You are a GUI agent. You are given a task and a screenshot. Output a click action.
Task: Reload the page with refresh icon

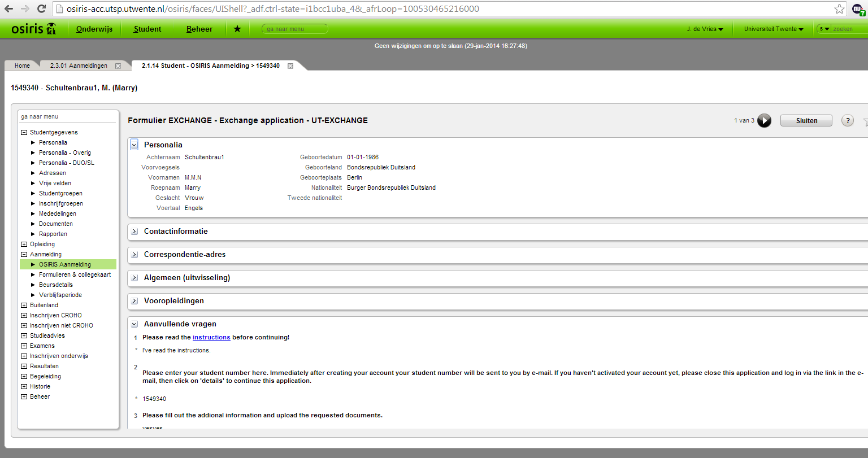(41, 9)
